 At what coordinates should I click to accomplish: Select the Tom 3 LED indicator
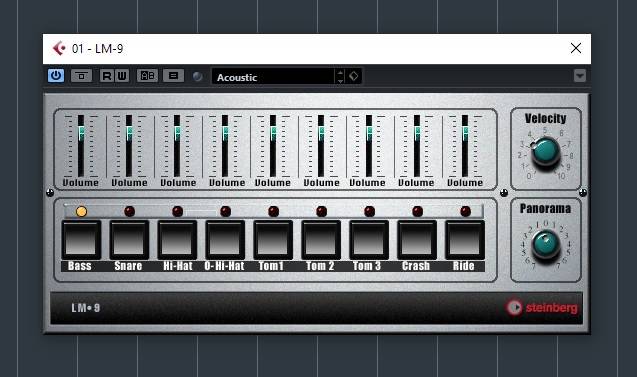click(x=369, y=211)
